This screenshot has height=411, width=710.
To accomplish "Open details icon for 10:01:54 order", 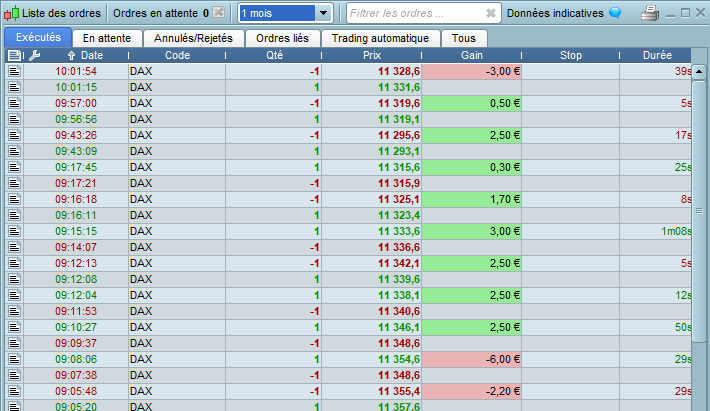I will click(14, 71).
